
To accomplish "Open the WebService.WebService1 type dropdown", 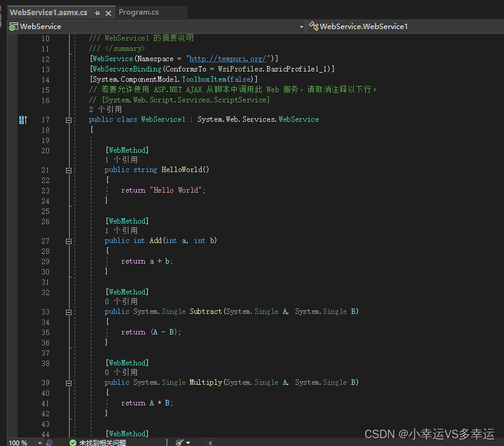I will [x=406, y=27].
